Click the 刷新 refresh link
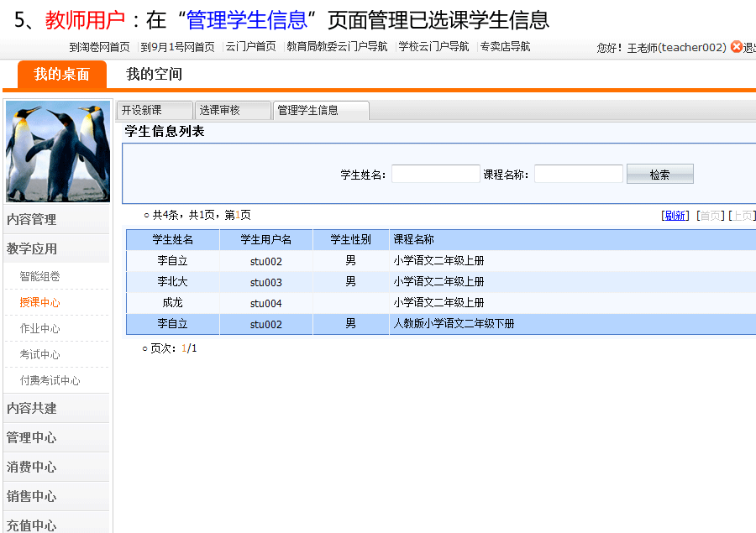This screenshot has width=756, height=533. tap(675, 216)
